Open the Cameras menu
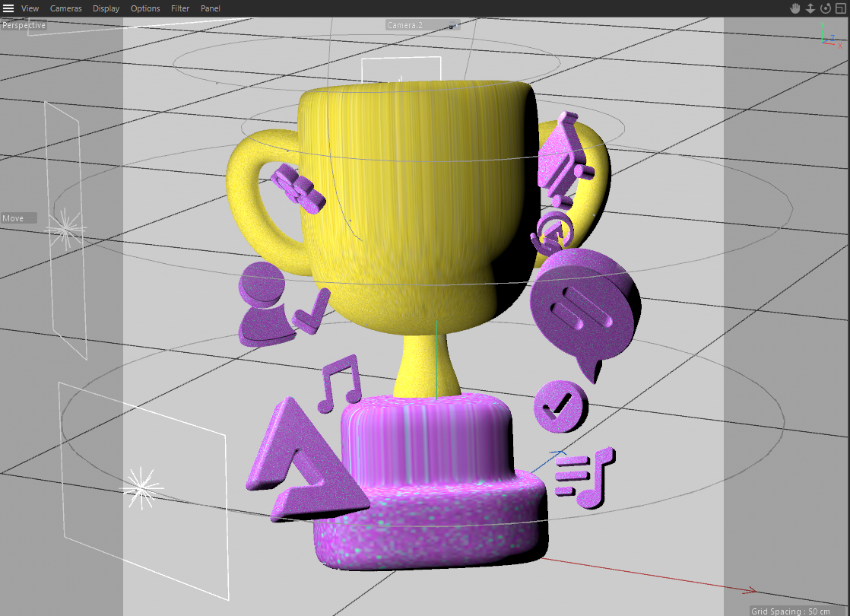The image size is (850, 616). pyautogui.click(x=65, y=8)
